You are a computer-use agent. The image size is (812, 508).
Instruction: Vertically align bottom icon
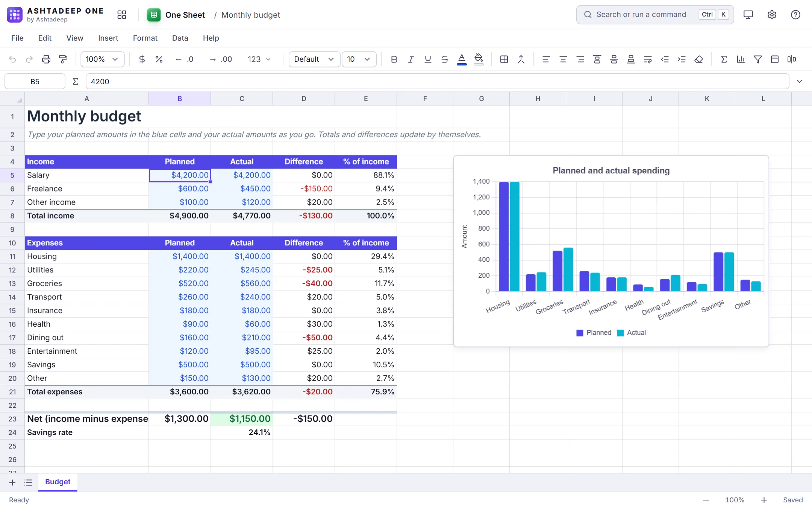pos(631,59)
